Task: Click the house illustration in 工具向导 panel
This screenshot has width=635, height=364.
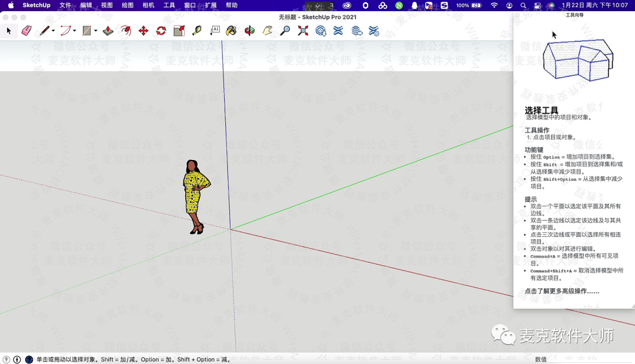Action: (x=577, y=60)
